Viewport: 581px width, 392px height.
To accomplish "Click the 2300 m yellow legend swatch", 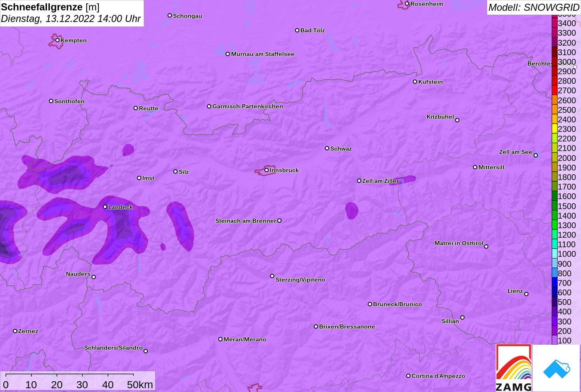I will coord(554,129).
